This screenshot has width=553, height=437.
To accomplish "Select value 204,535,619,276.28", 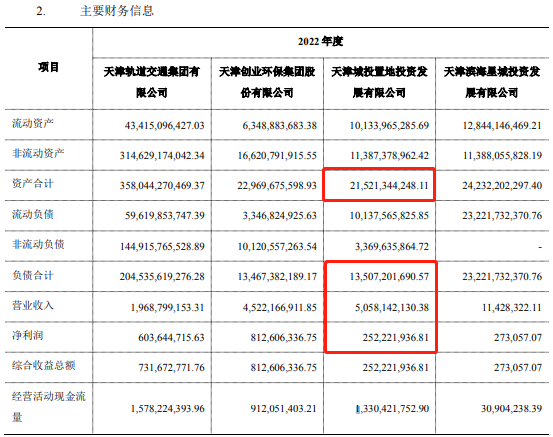I will (162, 277).
